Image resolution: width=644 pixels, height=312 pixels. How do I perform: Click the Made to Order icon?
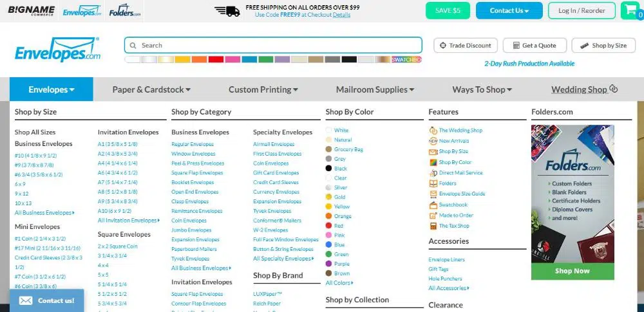pos(433,216)
